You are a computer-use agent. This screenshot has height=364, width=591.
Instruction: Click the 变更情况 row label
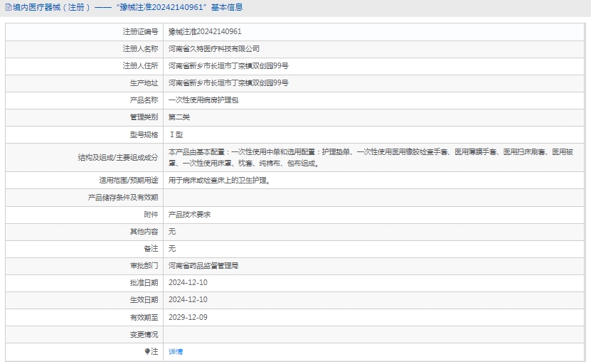pyautogui.click(x=144, y=334)
